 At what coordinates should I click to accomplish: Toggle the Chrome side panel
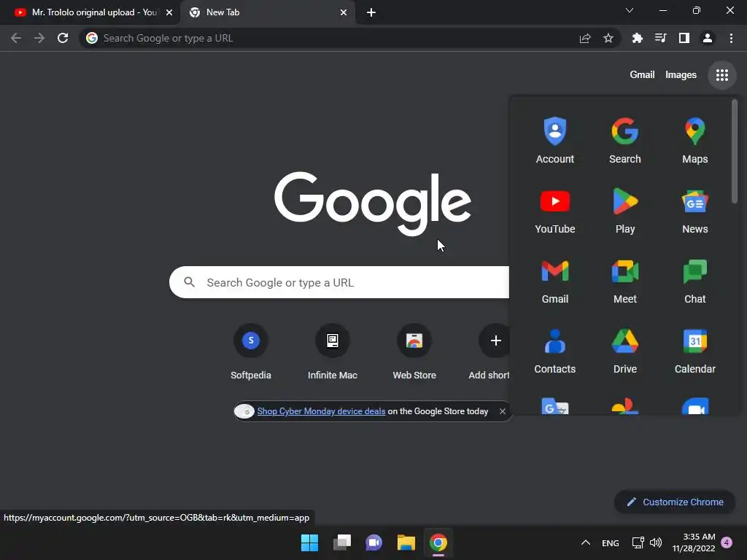[x=684, y=38]
